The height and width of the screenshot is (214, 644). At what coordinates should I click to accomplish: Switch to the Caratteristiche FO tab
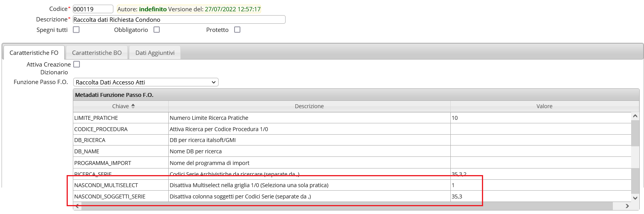tap(34, 53)
